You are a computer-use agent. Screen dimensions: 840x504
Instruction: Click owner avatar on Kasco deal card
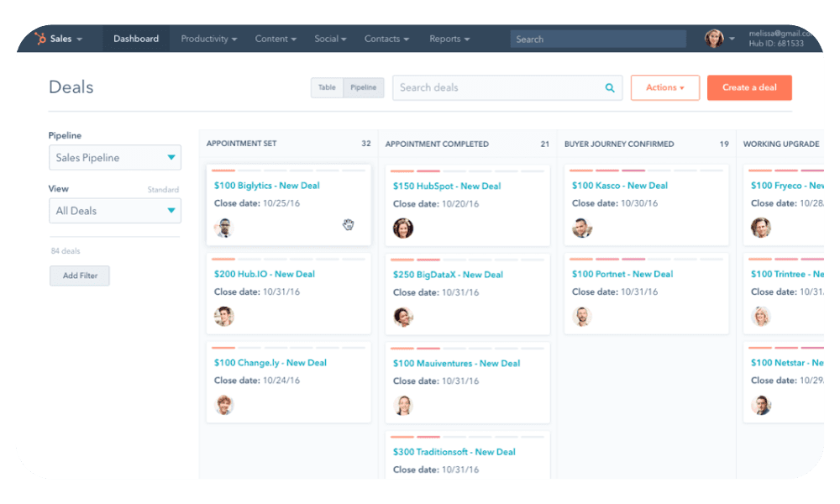click(x=582, y=228)
